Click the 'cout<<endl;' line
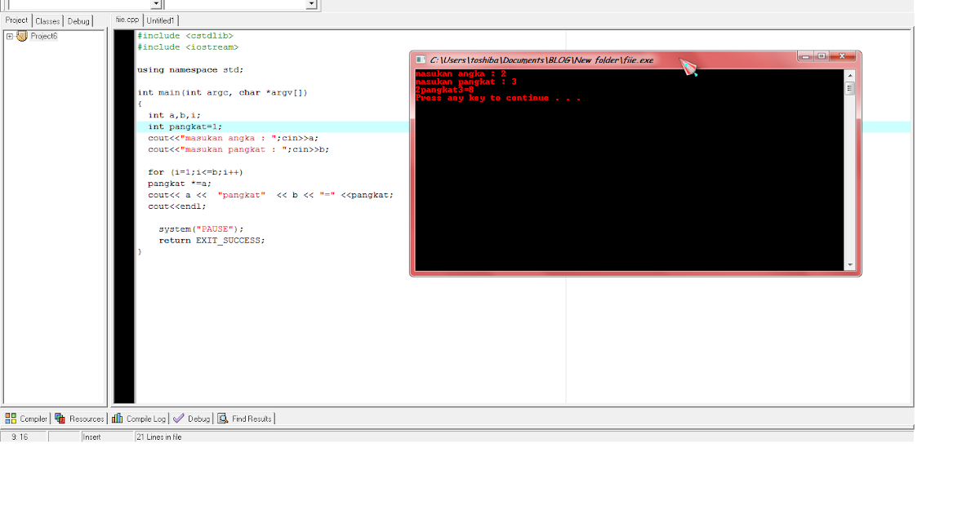 [177, 207]
